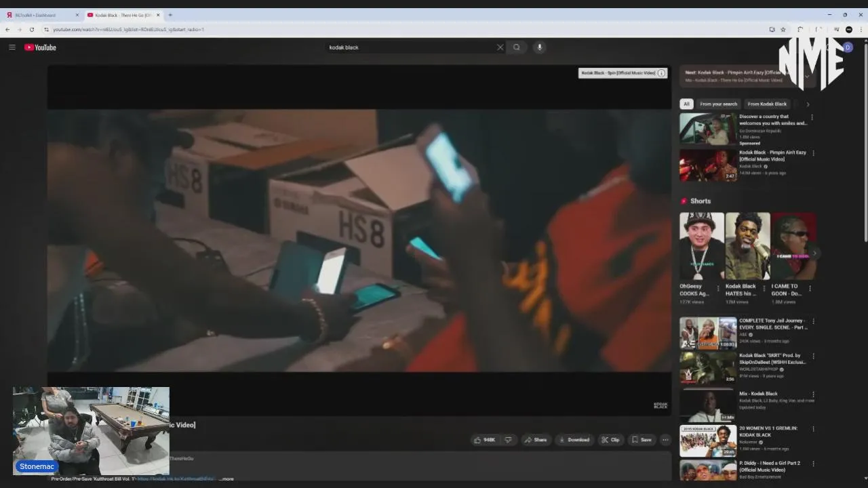
Task: Expand the 'Next: Pimpin Ain't Eazy' mix panel
Action: point(807,76)
